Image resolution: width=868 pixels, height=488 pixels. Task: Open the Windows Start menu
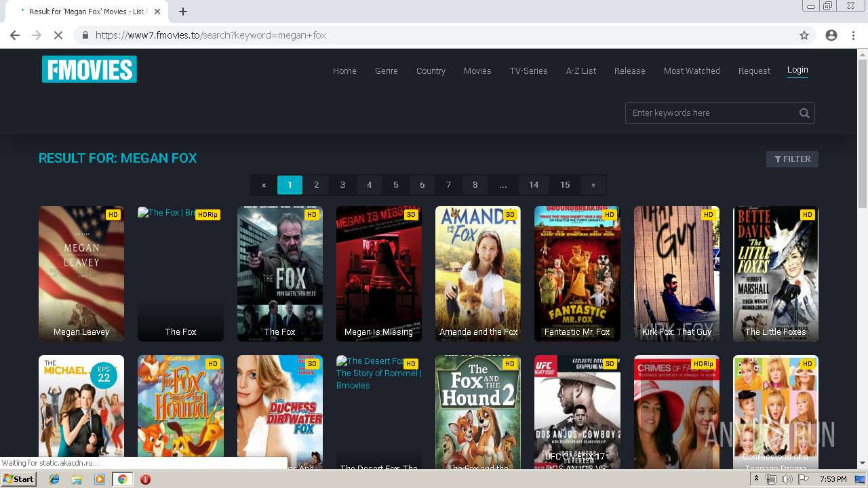click(x=19, y=479)
